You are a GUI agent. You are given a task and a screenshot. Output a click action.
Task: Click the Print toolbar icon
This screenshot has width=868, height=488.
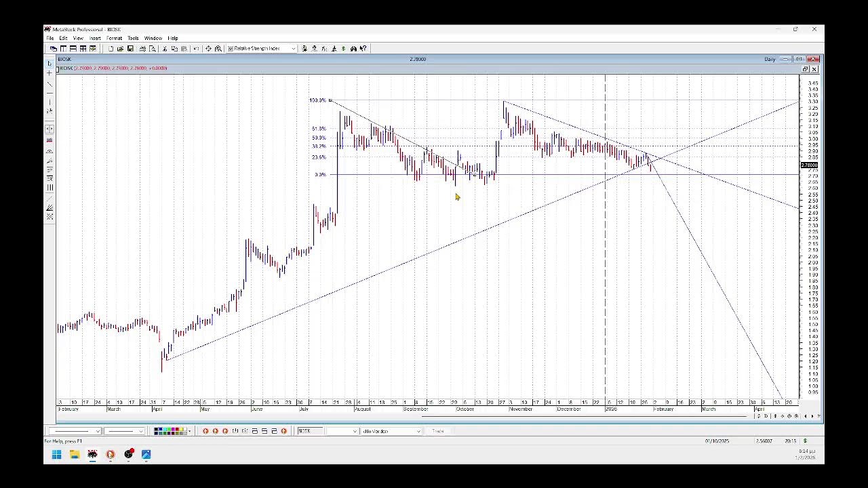[142, 49]
